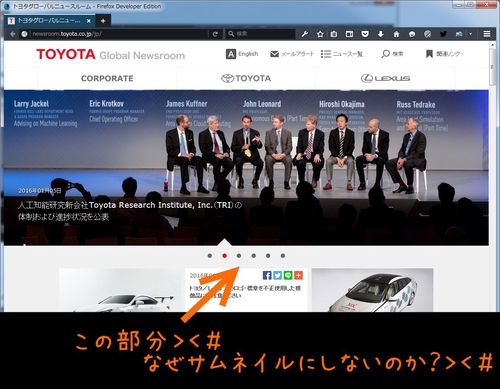The height and width of the screenshot is (389, 500).
Task: Select the CORPORATE navigation tab
Action: tap(107, 78)
